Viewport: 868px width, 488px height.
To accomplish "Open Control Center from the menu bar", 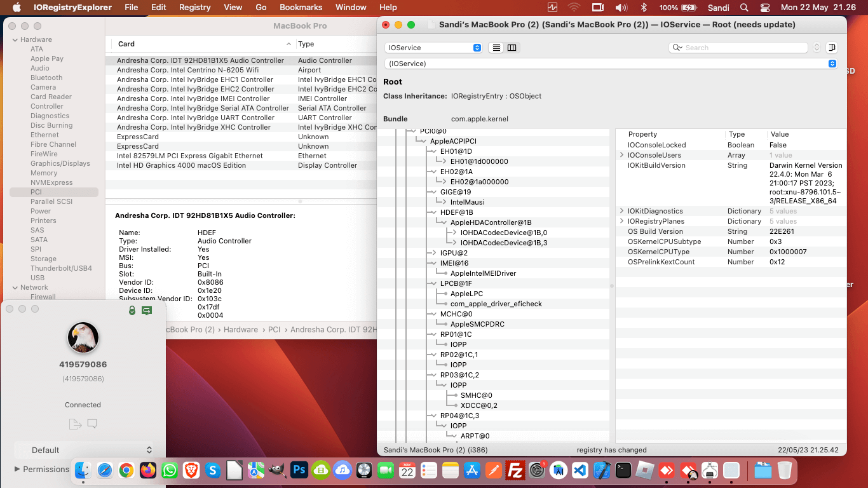I will point(765,8).
